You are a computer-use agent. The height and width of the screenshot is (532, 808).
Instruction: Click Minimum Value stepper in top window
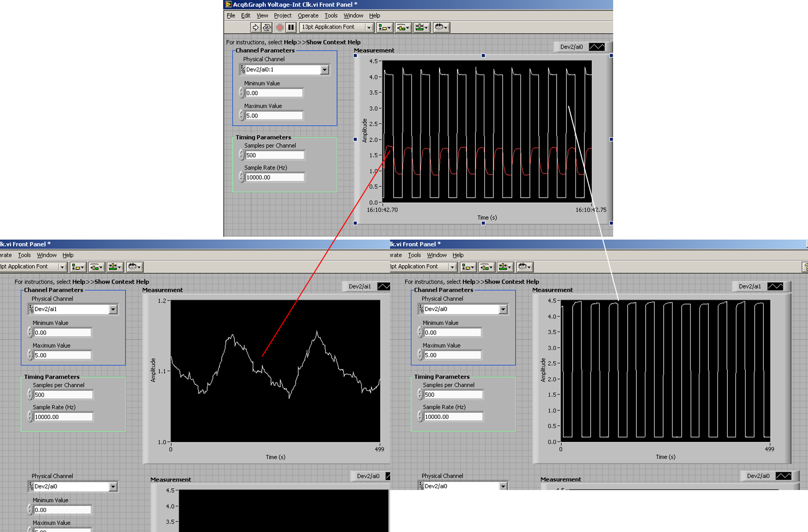click(x=242, y=93)
